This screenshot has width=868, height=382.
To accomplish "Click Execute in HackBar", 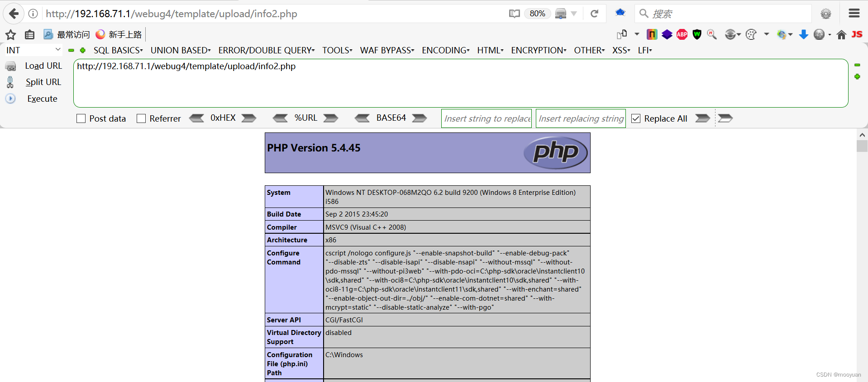I will tap(42, 99).
